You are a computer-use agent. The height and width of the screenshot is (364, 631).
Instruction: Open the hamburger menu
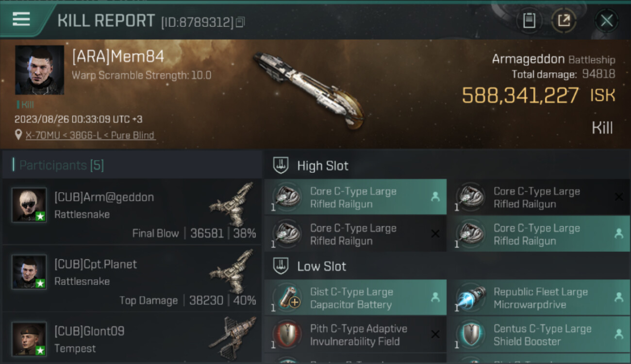[21, 19]
